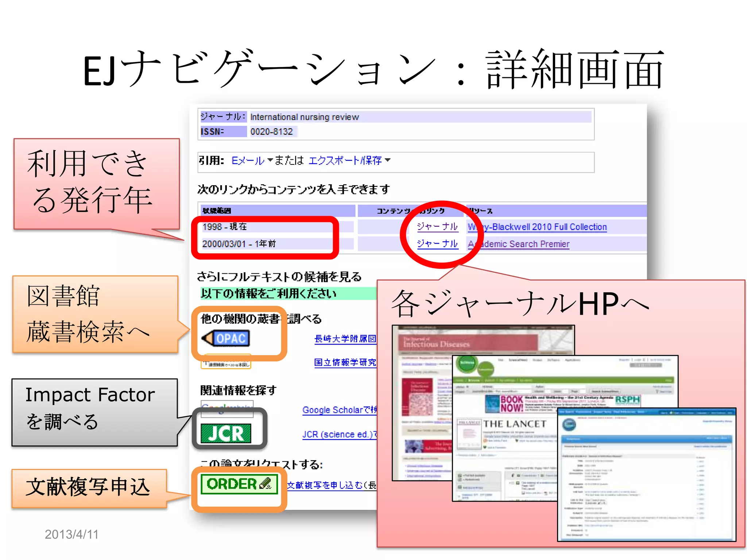Open the Eメール dropdown arrow
The image size is (747, 560).
point(270,160)
